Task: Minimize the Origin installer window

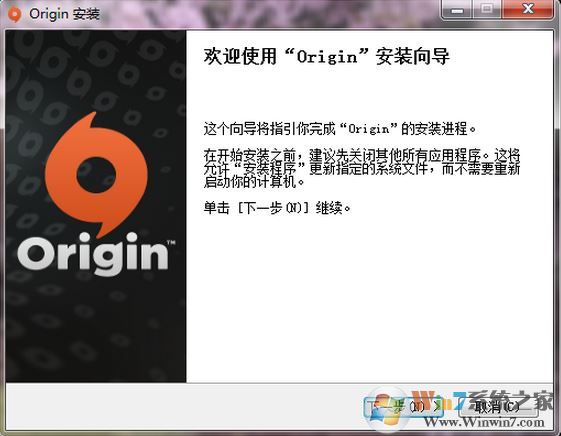Action: pyautogui.click(x=457, y=9)
